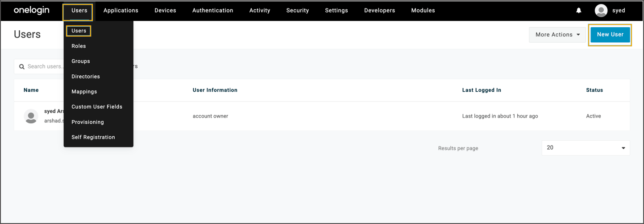This screenshot has height=224, width=644.
Task: Choose Roles from the Users menu
Action: pos(79,46)
